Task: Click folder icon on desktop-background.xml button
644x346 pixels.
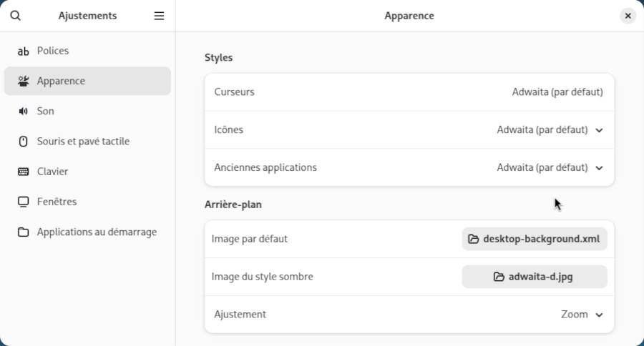Action: (473, 239)
